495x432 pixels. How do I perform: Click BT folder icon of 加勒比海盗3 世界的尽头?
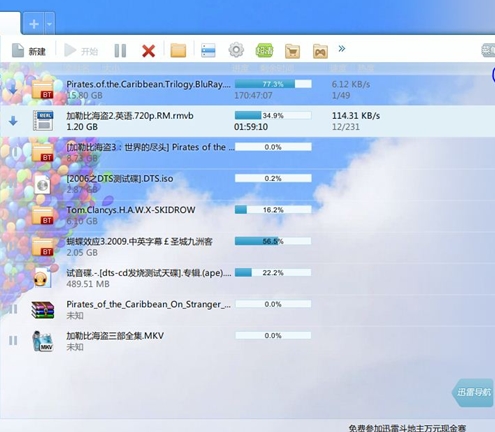point(43,152)
